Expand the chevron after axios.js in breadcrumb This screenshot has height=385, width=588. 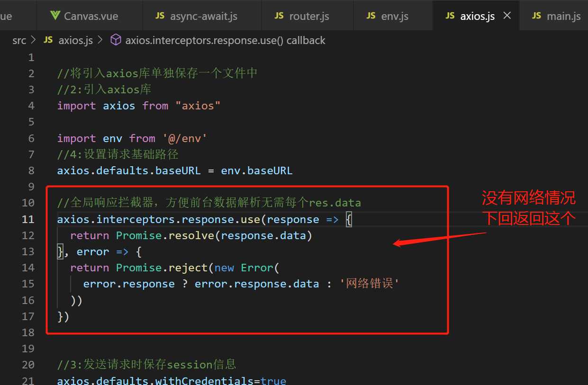100,40
